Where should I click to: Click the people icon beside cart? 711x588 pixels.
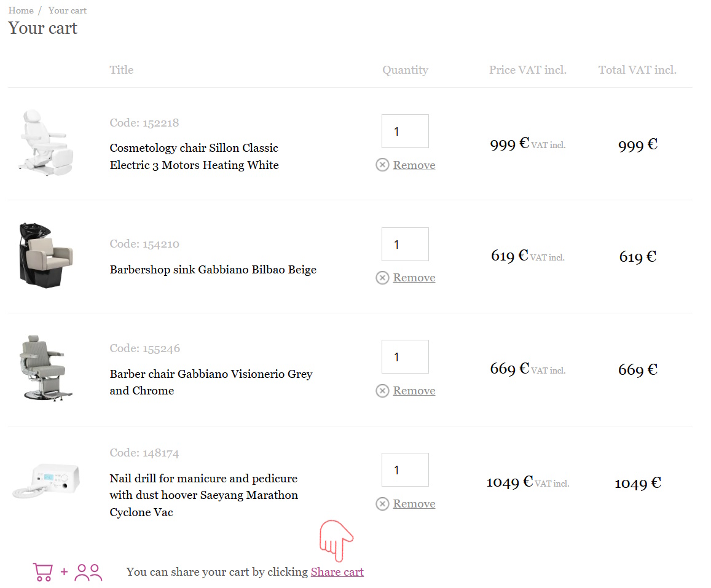coord(88,572)
